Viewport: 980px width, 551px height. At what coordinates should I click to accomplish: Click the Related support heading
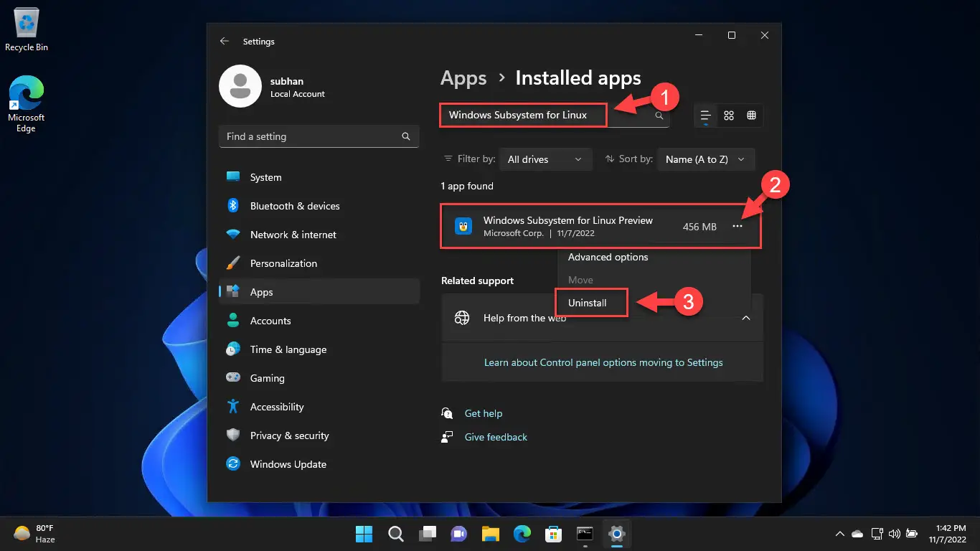(478, 281)
